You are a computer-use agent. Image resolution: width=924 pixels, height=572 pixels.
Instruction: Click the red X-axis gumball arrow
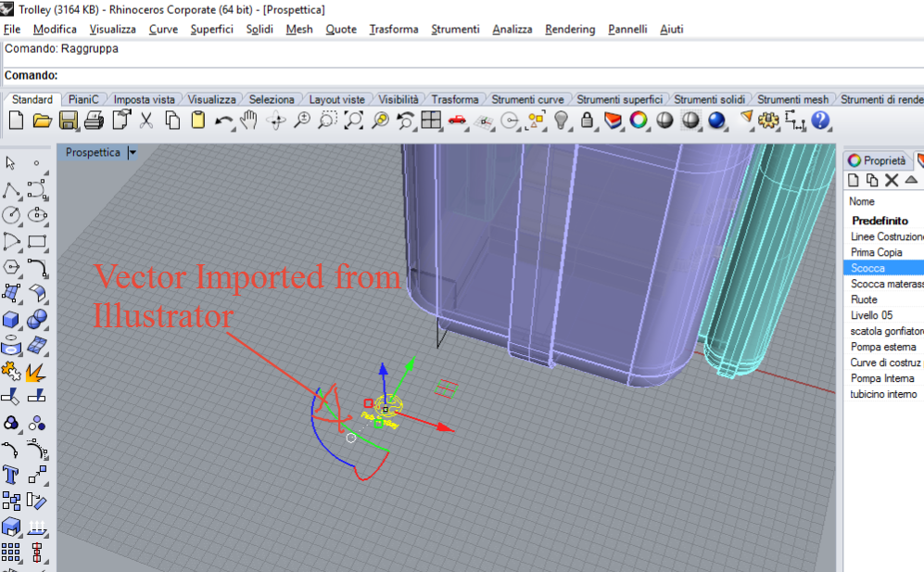point(446,428)
